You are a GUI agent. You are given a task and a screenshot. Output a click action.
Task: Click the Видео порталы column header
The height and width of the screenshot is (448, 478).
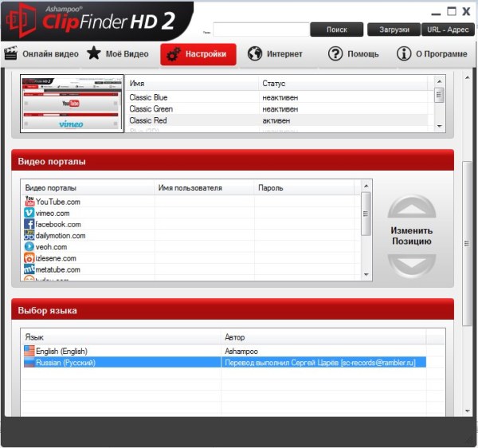coord(88,188)
